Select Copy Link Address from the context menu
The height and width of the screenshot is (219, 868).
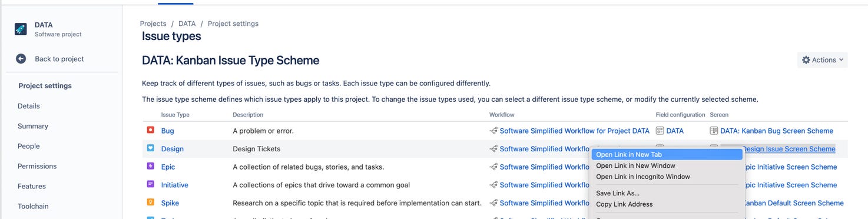667,204
